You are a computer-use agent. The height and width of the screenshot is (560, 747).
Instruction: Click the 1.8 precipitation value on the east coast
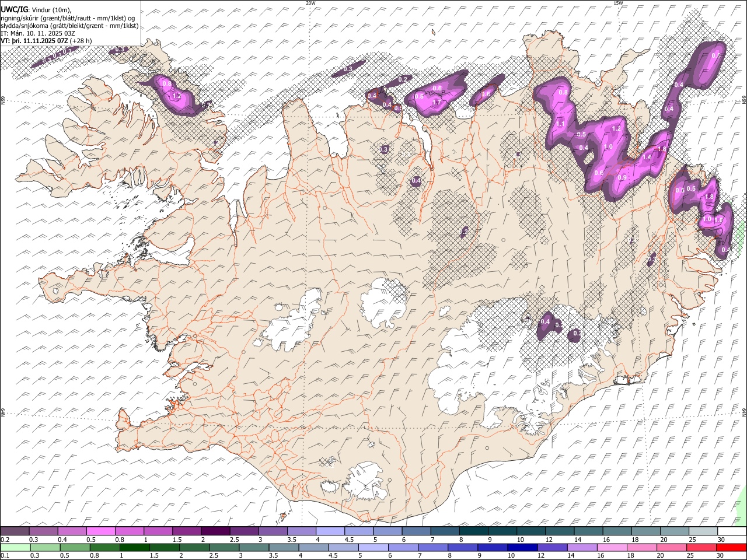point(709,197)
